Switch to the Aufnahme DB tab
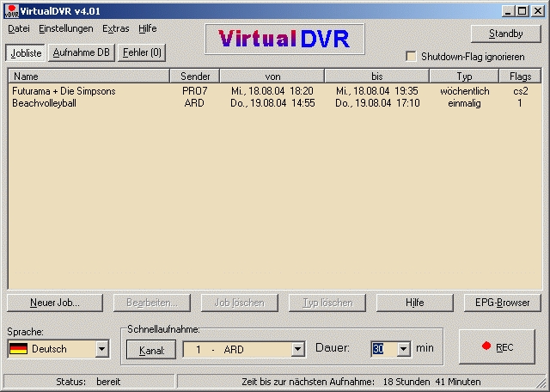The height and width of the screenshot is (392, 550). point(81,52)
